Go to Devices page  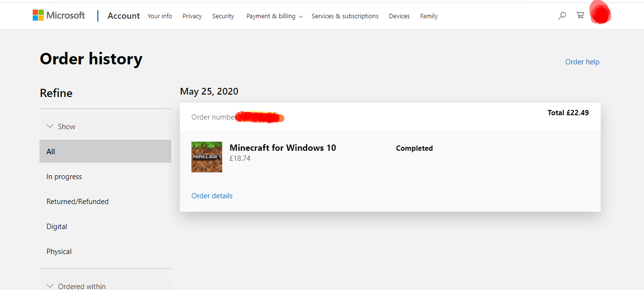coord(399,16)
